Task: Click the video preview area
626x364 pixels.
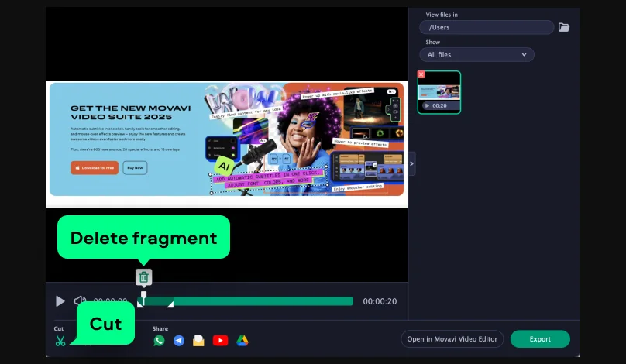Action: click(x=227, y=144)
